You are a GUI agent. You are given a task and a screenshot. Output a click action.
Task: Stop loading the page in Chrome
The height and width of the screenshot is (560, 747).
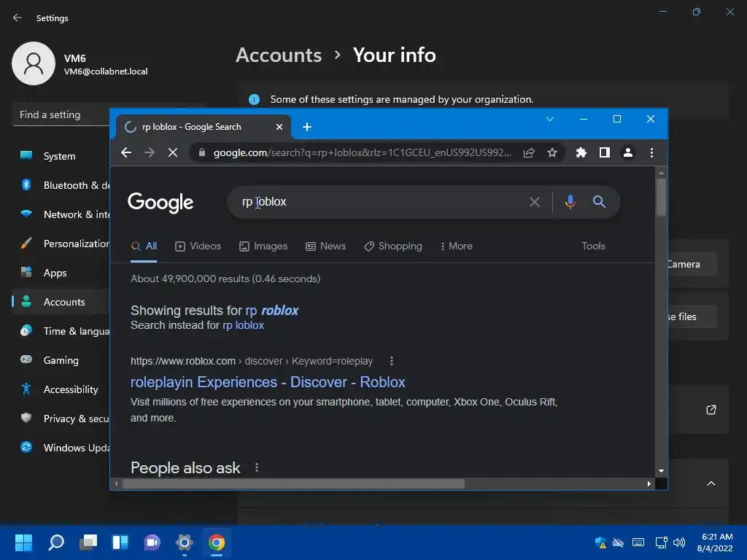(x=173, y=152)
